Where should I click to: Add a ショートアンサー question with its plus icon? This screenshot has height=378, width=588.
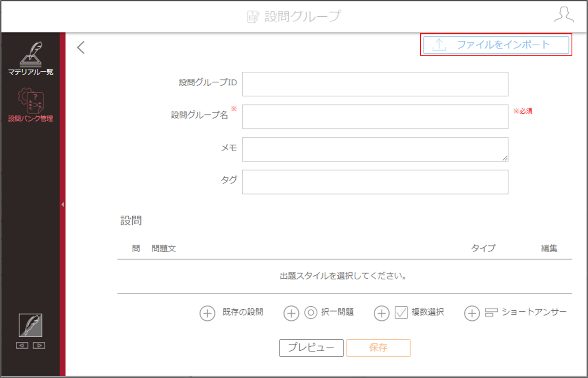click(472, 314)
